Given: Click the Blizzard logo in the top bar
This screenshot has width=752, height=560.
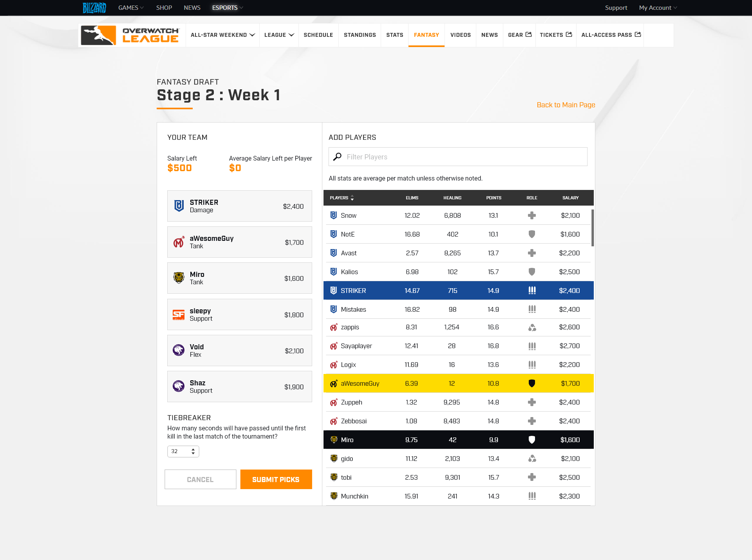Looking at the screenshot, I should click(x=94, y=7).
